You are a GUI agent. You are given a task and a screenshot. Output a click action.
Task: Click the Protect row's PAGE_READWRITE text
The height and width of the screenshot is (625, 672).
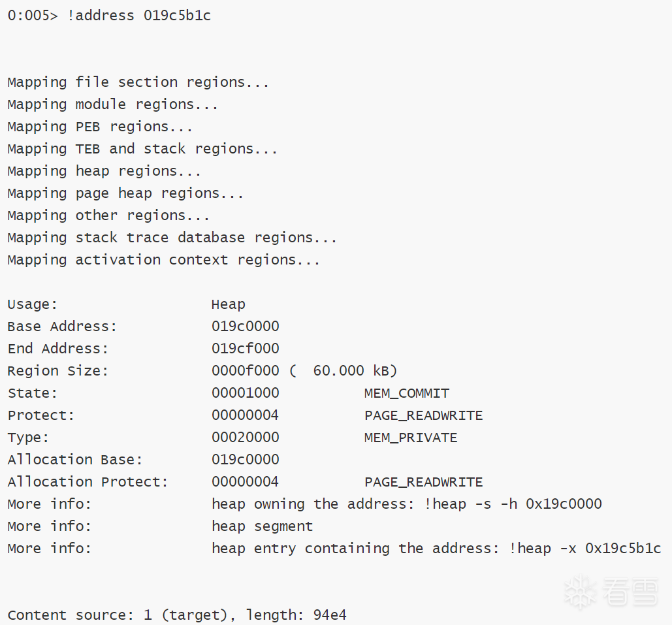click(423, 415)
